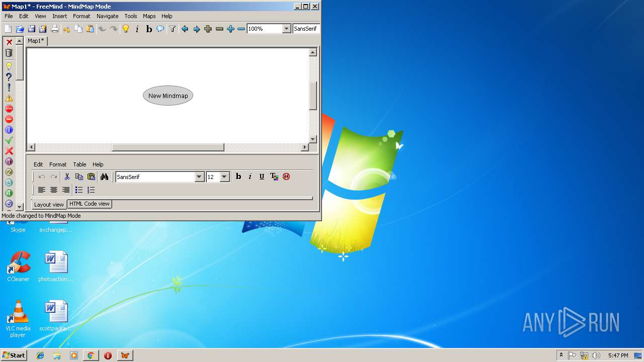644x362 pixels.
Task: Select the Map1* tab
Action: coord(36,41)
